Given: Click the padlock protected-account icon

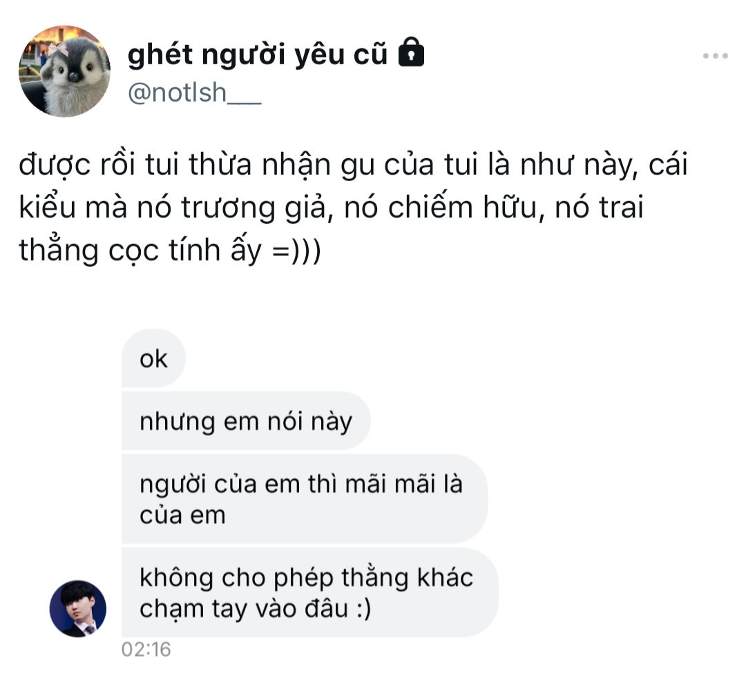Looking at the screenshot, I should 410,51.
